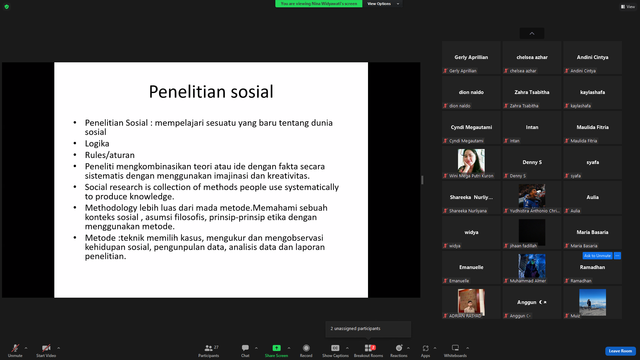Click the Methodology lebih luas bullet
Viewport: 640px width, 360px height.
pyautogui.click(x=206, y=217)
